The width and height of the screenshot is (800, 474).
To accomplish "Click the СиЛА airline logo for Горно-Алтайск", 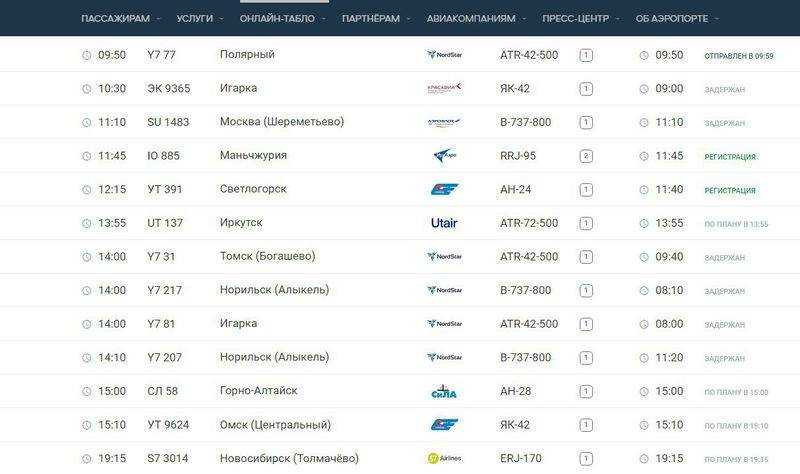I will 444,391.
